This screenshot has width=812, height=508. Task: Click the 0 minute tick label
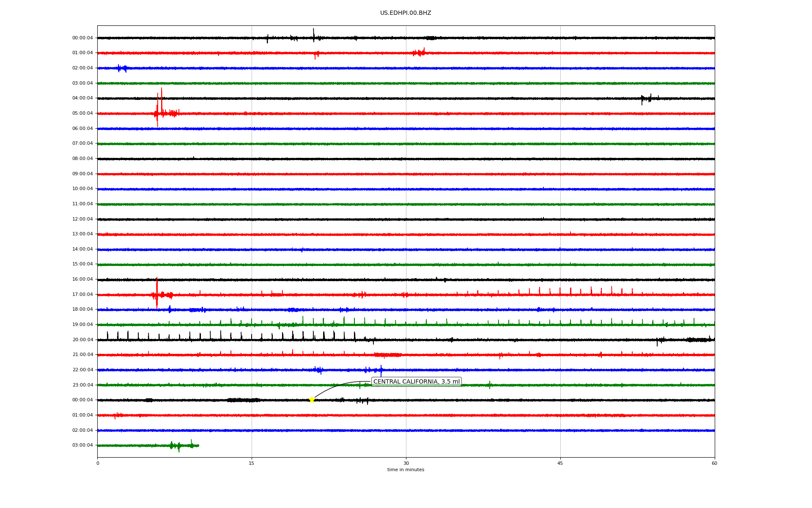(x=98, y=463)
